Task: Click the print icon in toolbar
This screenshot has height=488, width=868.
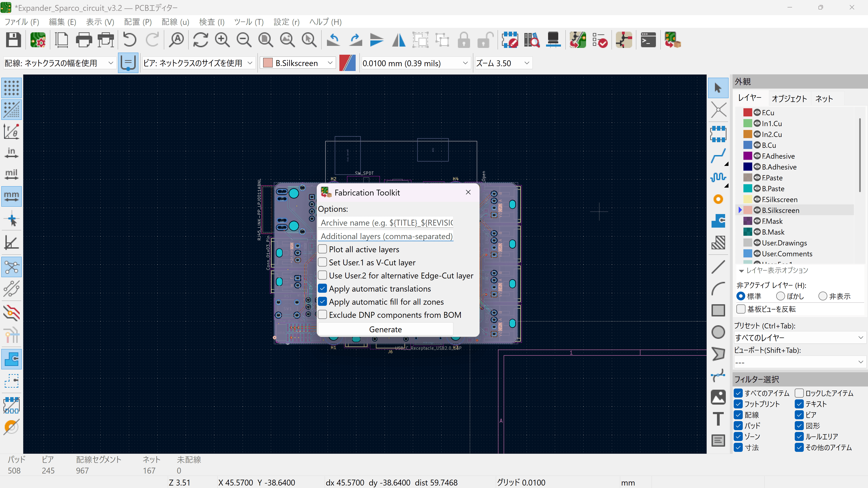Action: tap(84, 40)
